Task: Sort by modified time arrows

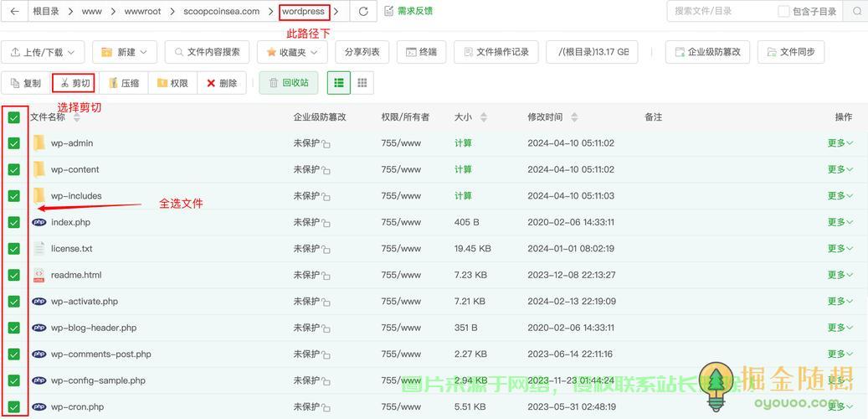Action: [574, 117]
